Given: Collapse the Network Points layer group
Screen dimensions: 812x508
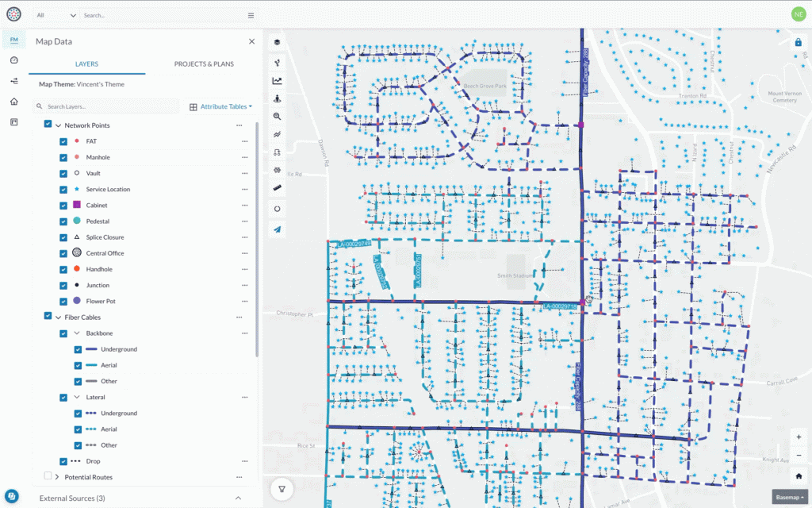Looking at the screenshot, I should click(x=59, y=125).
